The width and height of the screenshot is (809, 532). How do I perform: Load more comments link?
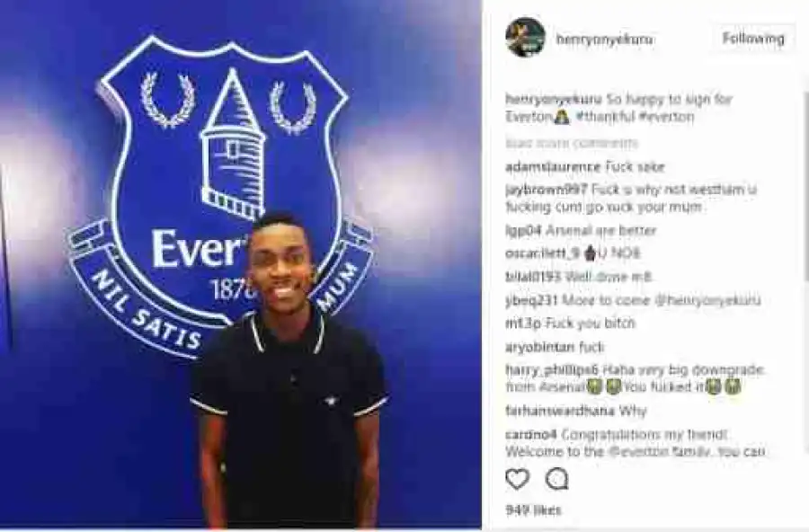tap(572, 143)
